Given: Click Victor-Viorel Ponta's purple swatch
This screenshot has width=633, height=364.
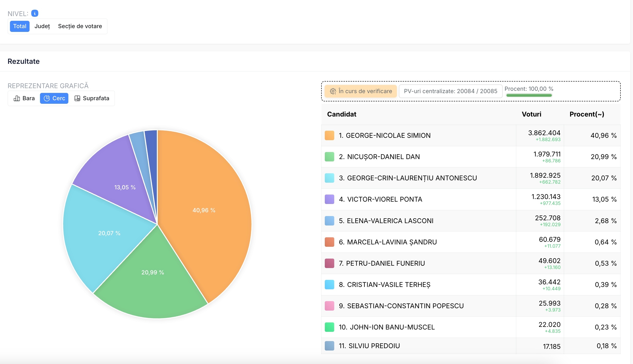Looking at the screenshot, I should point(329,199).
